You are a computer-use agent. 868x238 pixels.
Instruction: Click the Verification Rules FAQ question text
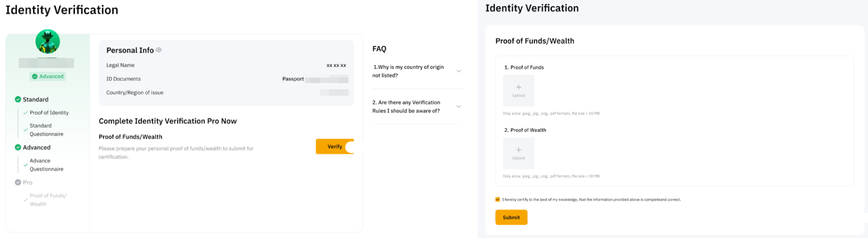click(x=406, y=107)
